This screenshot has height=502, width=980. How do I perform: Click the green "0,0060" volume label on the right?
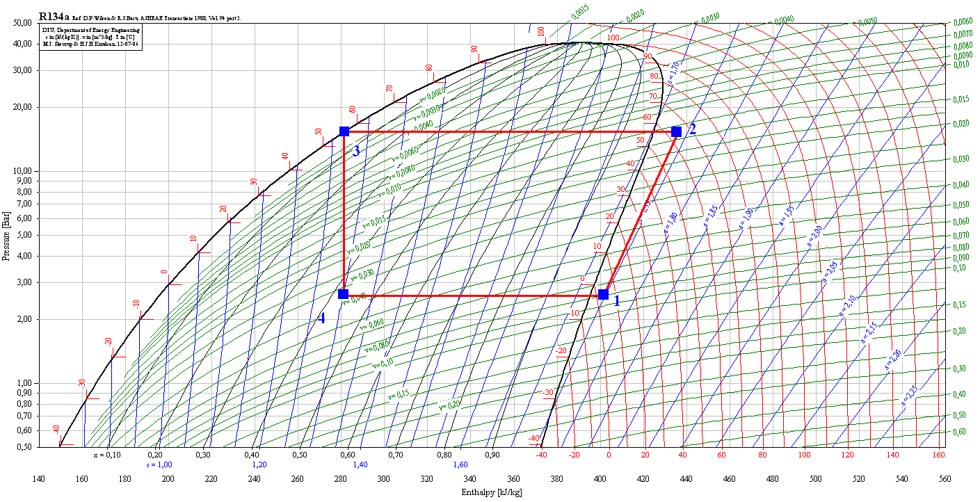963,22
